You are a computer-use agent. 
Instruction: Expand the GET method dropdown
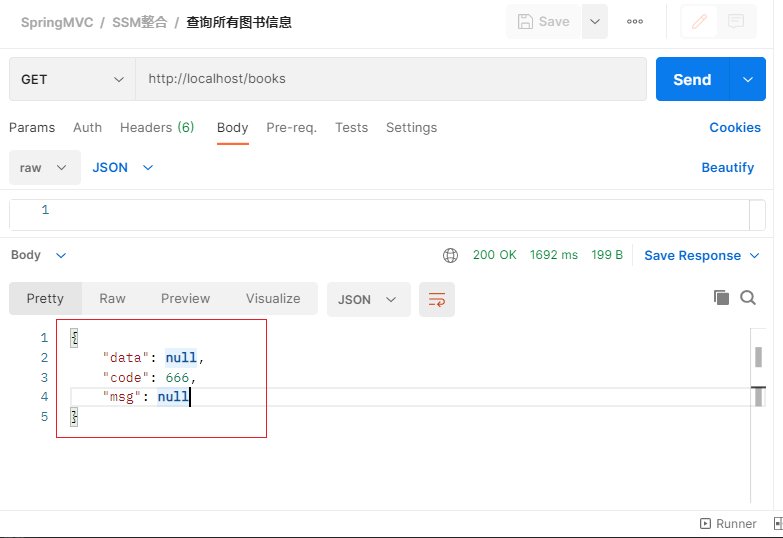72,79
